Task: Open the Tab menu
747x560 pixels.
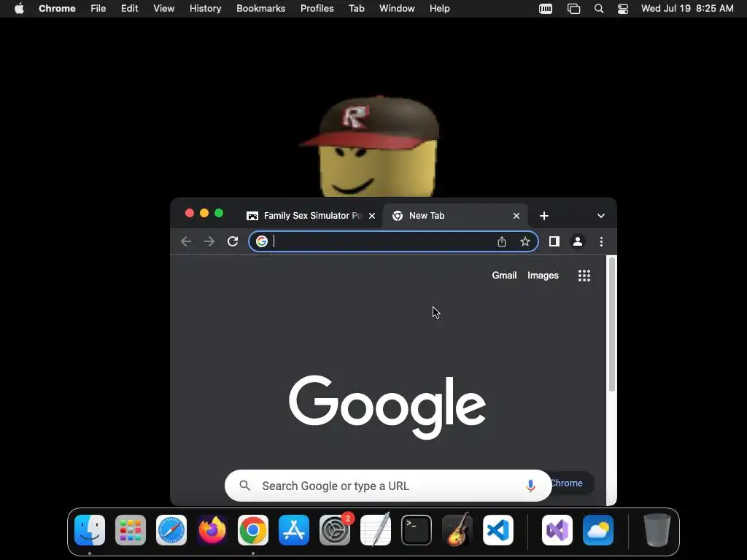Action: (356, 9)
